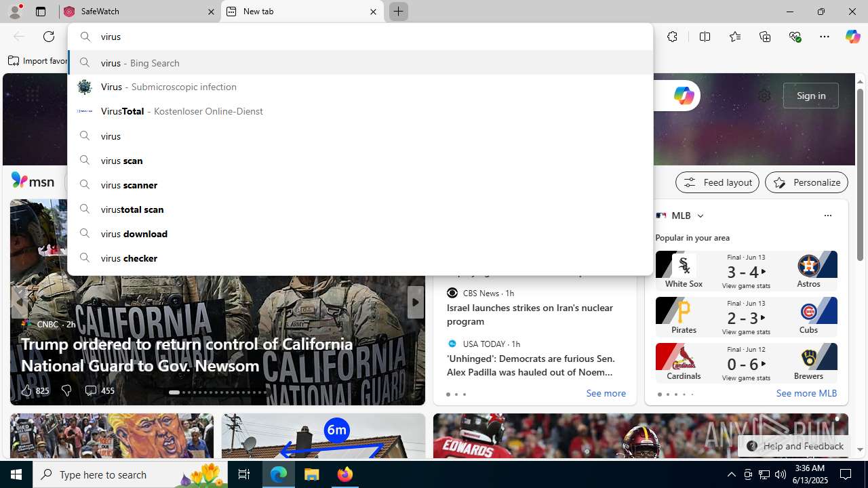Select the "virus scan" suggestion

360,161
